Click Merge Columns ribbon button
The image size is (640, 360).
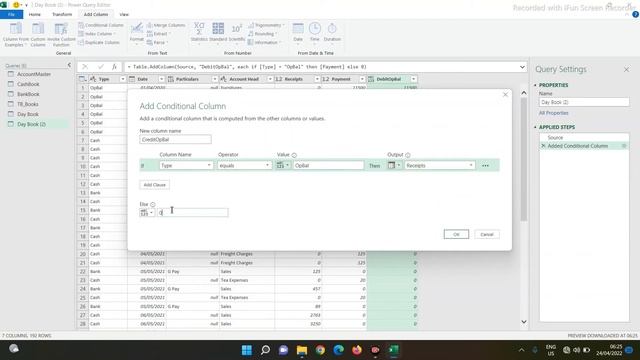click(166, 25)
